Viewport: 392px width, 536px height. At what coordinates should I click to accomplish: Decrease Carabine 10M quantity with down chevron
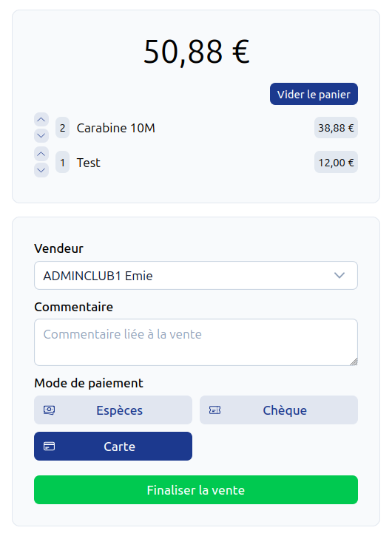point(41,135)
